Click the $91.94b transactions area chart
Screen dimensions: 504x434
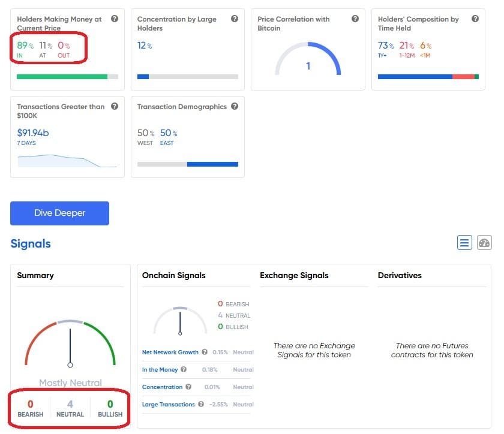pos(67,161)
